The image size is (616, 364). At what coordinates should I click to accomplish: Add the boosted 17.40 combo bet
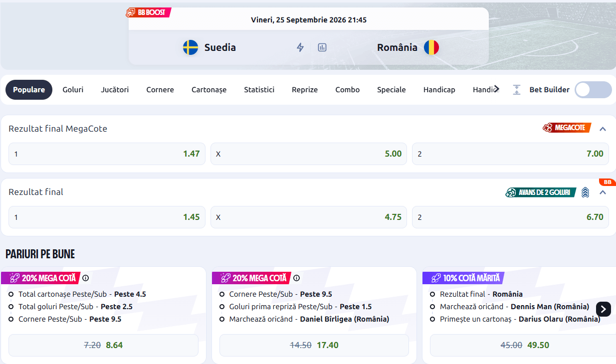314,345
